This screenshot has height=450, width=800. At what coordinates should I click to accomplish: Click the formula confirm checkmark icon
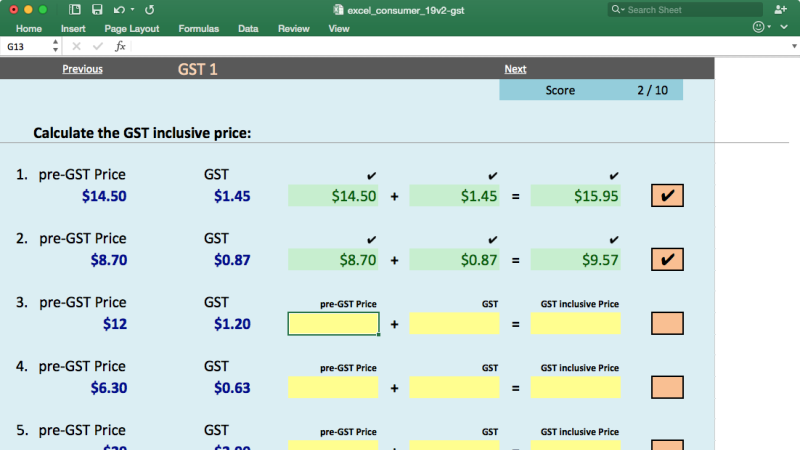click(x=98, y=46)
